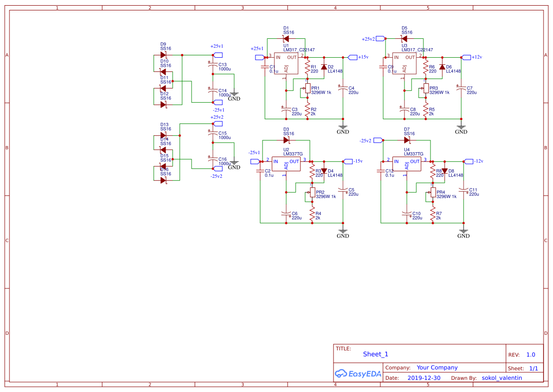Select the date 2019-12-30 field
The width and height of the screenshot is (553, 392).
(424, 378)
